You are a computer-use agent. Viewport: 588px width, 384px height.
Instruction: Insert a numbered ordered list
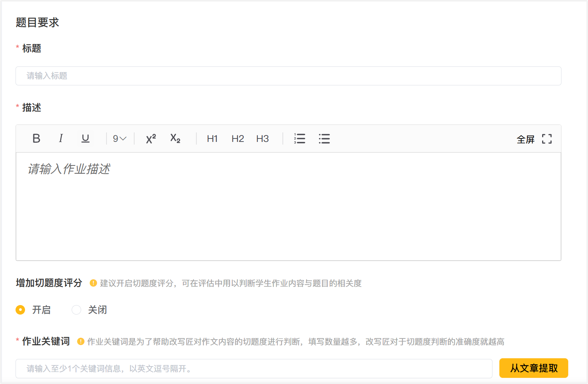click(299, 138)
